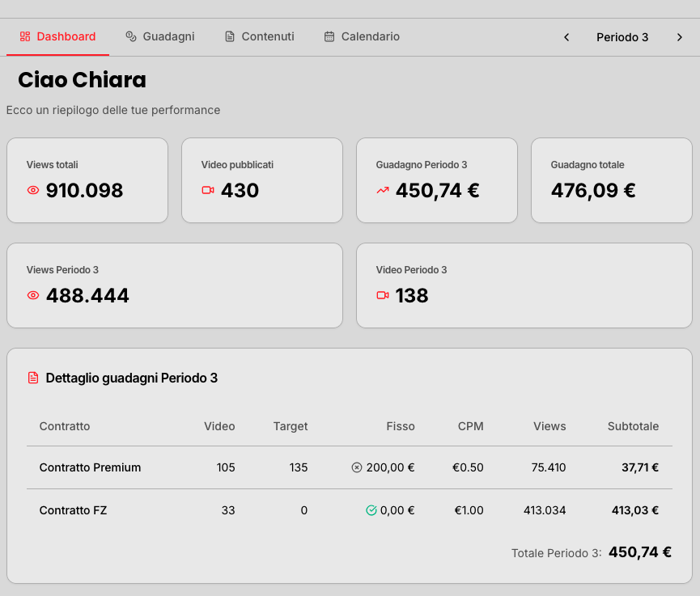Click the Views column header

(x=549, y=426)
